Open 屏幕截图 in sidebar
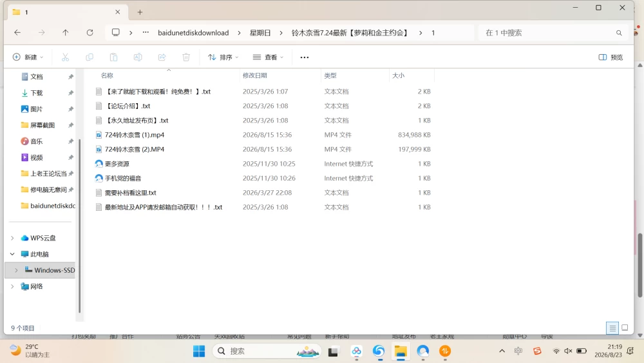Viewport: 644px width, 363px height. [x=43, y=125]
